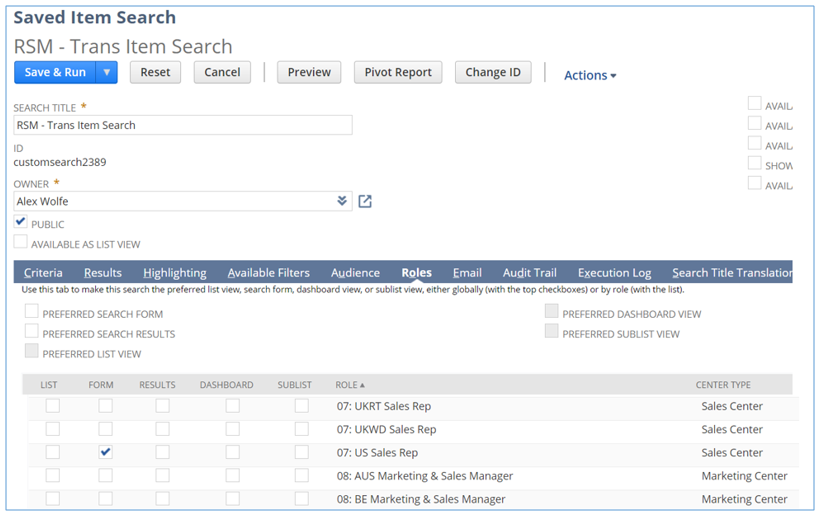Switch to the Criteria tab
The image size is (821, 515).
(x=43, y=272)
